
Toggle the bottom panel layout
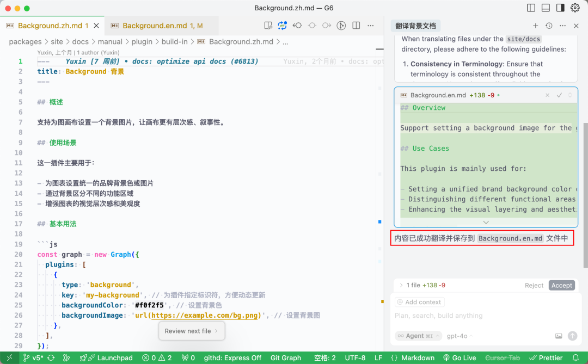click(546, 8)
